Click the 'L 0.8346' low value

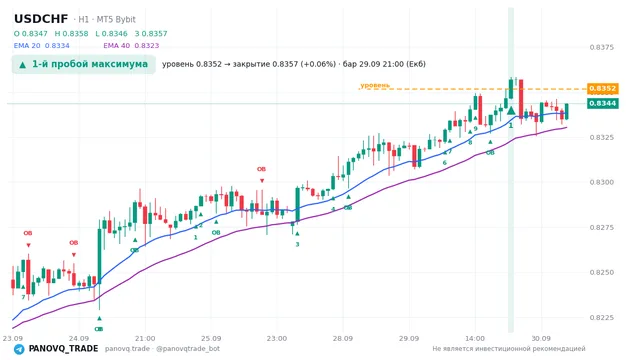[x=111, y=33]
